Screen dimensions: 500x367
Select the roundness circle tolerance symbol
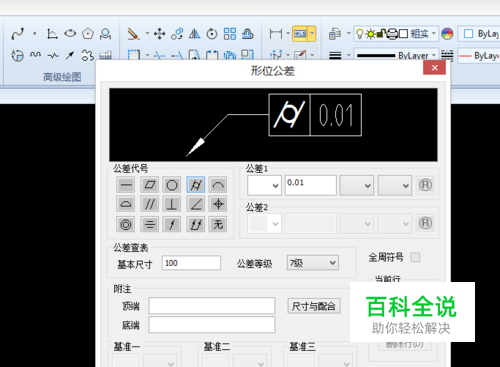click(x=172, y=185)
